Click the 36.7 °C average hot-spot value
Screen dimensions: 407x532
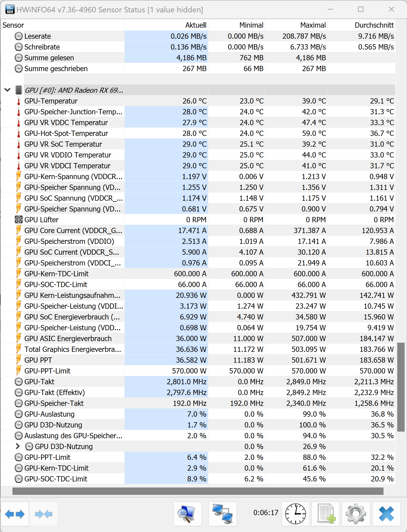(382, 133)
